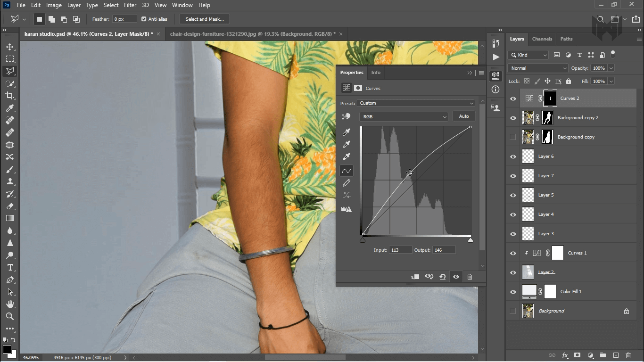Reset Curves adjustment to defaults

coord(442,277)
